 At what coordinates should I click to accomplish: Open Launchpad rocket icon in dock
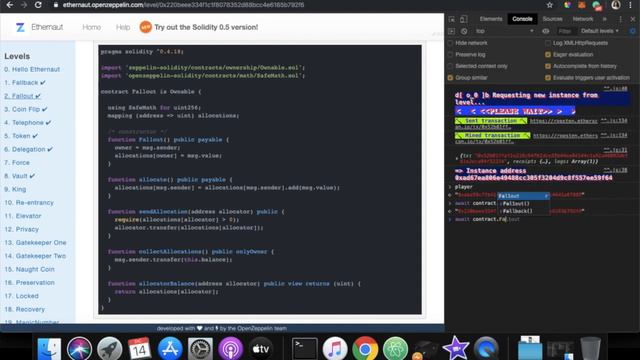[x=109, y=349]
